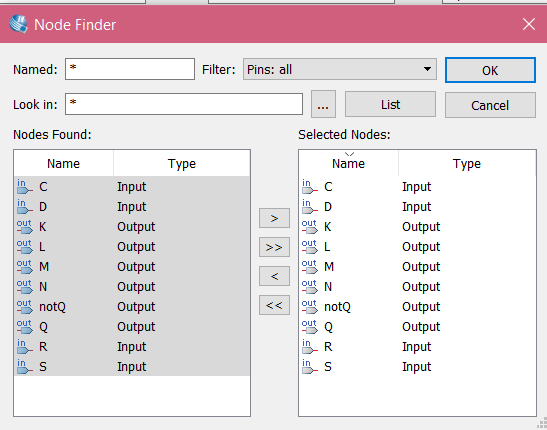Click the List button
This screenshot has height=430, width=547.
390,105
